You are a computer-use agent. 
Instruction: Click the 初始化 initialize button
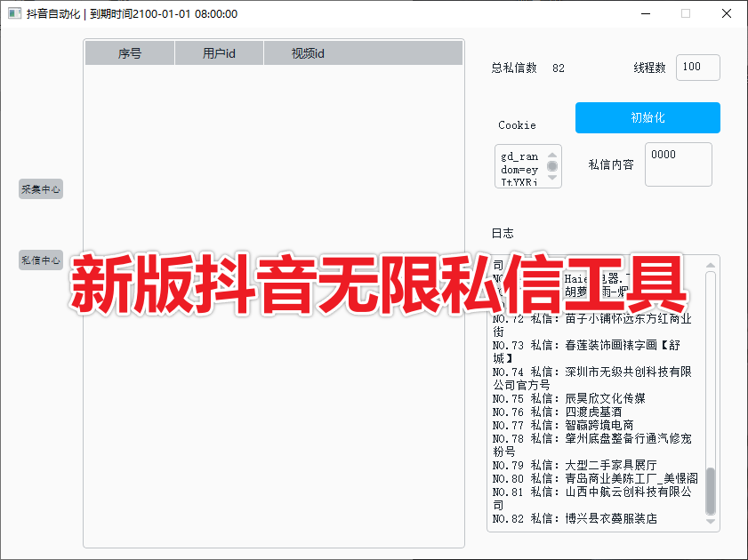click(647, 117)
